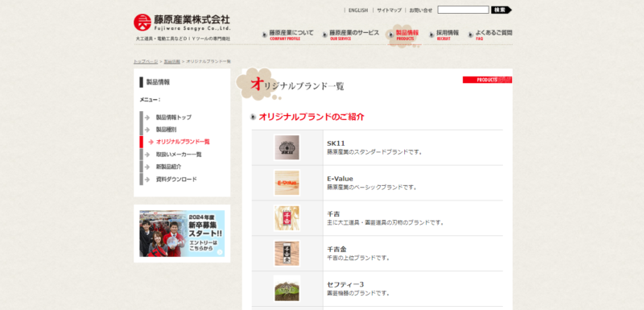Select 取扱いメーカー一覧 in sidebar menu
Viewport: 644px width, 310px height.
tap(179, 155)
